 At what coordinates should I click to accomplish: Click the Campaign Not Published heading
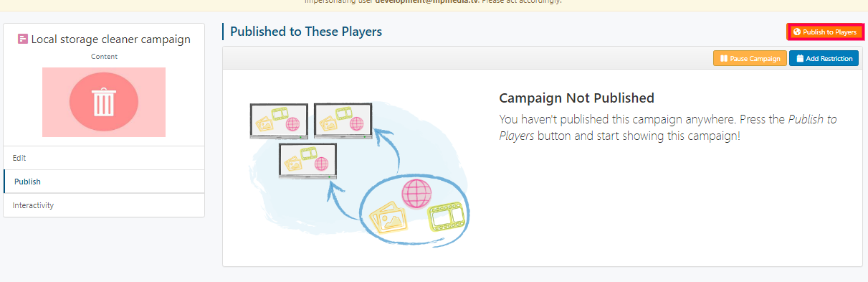point(577,98)
